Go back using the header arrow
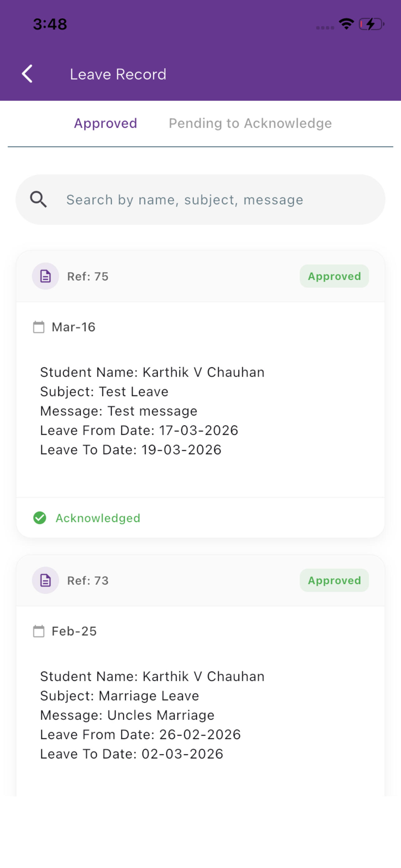 click(x=27, y=74)
